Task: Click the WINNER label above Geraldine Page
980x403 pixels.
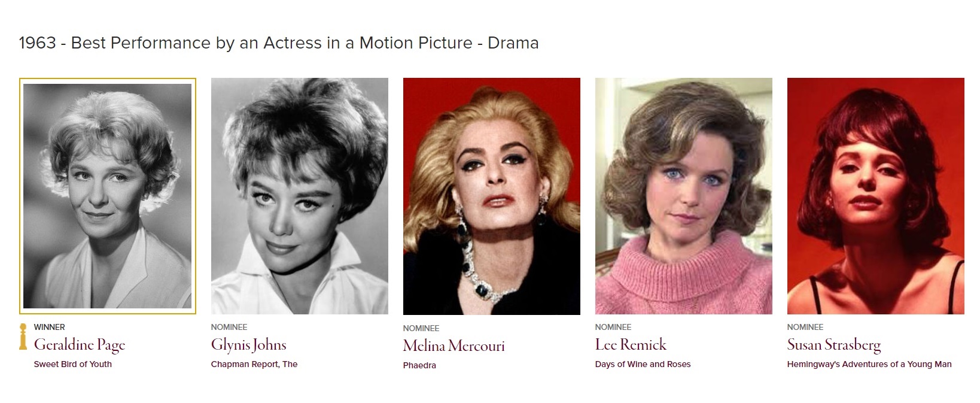Action: tap(50, 327)
